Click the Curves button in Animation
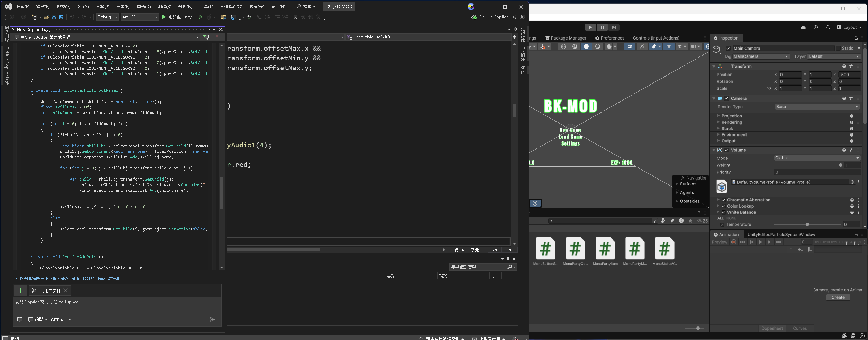The width and height of the screenshot is (868, 340). coord(800,328)
